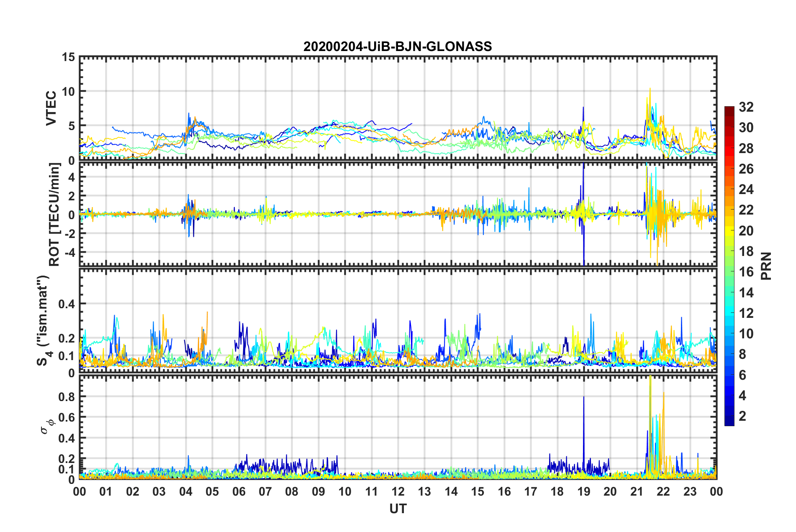Select the ROT [TECU/min] y-axis label
Image resolution: width=796 pixels, height=532 pixels.
[54, 214]
